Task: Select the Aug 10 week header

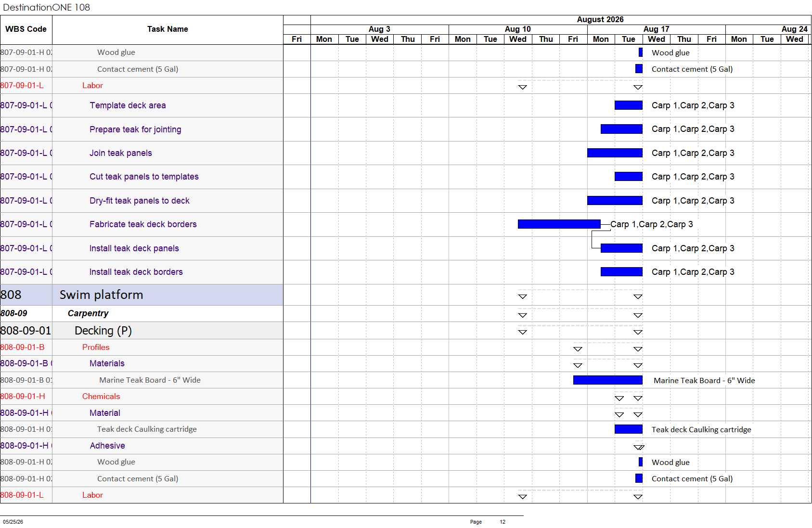Action: (x=517, y=29)
